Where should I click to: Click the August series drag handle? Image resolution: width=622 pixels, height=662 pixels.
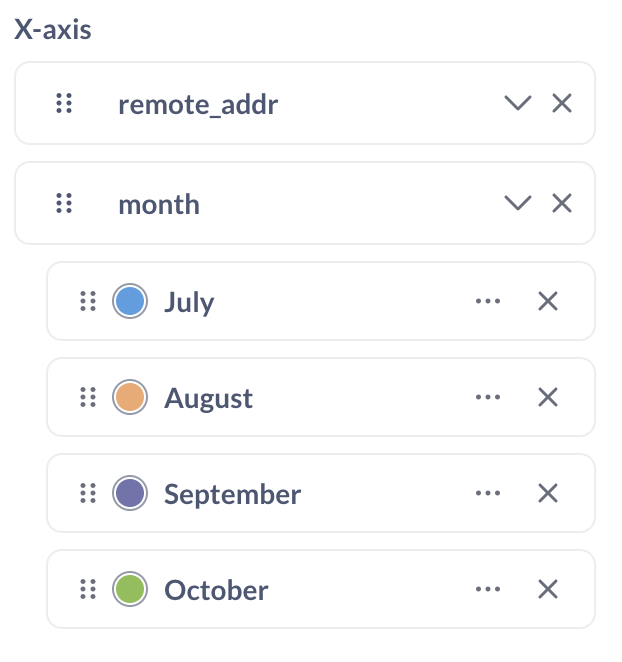[88, 397]
